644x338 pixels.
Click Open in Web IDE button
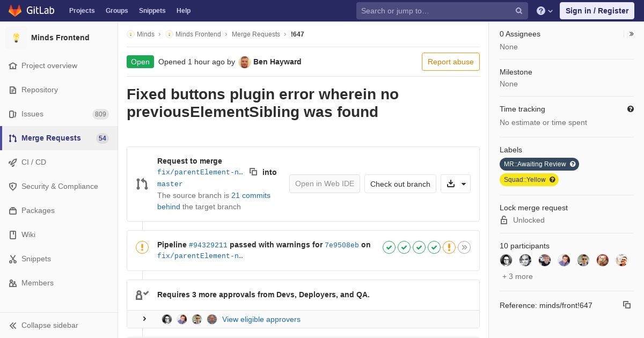click(325, 184)
